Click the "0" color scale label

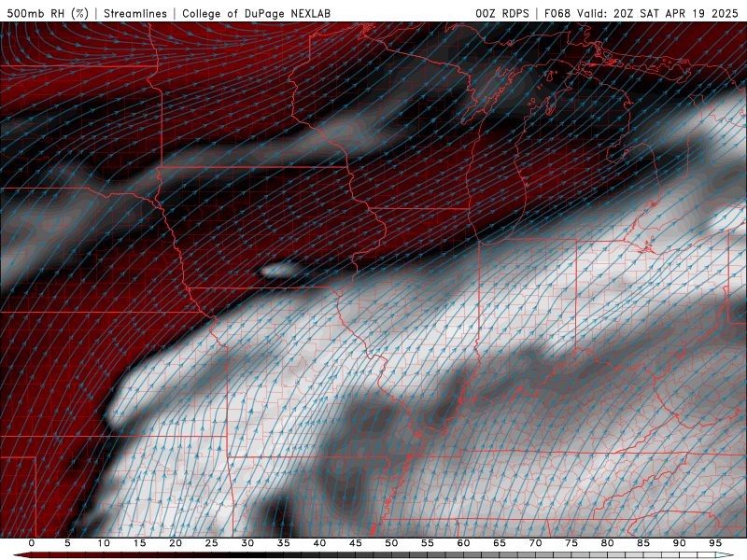[32, 543]
